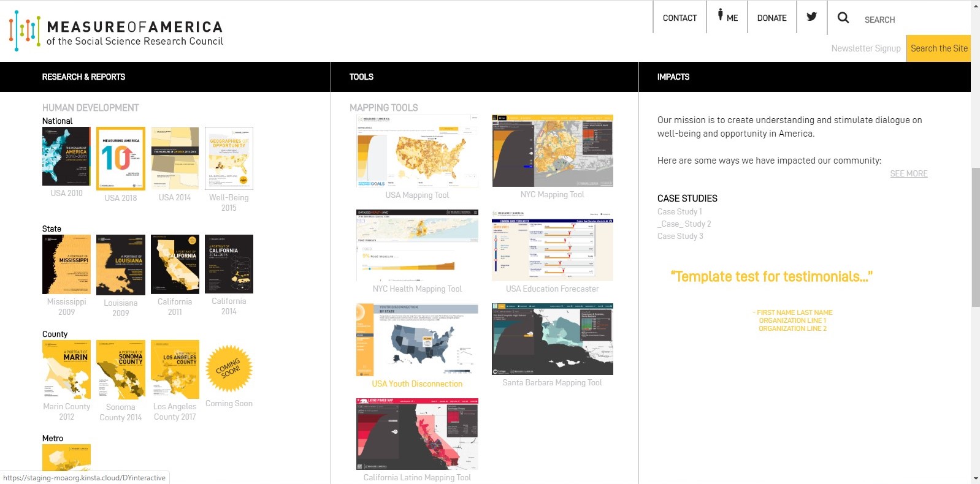Click the person icon next to ME
The width and height of the screenshot is (980, 484).
[x=721, y=15]
